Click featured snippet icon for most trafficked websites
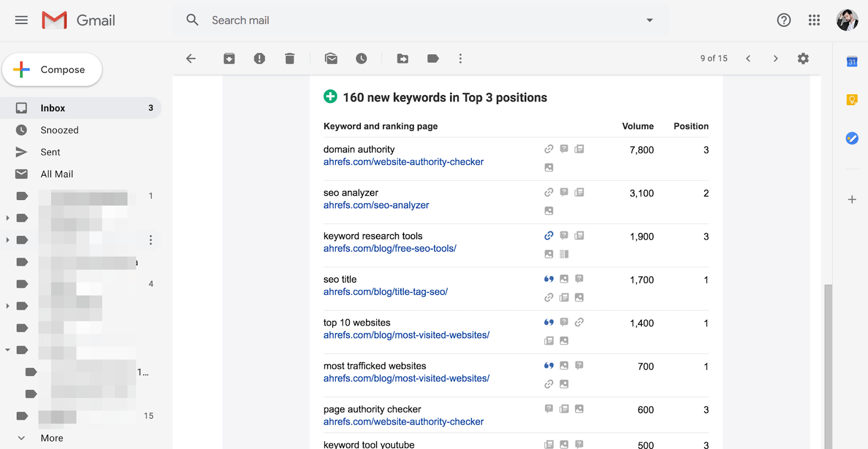 click(x=549, y=365)
